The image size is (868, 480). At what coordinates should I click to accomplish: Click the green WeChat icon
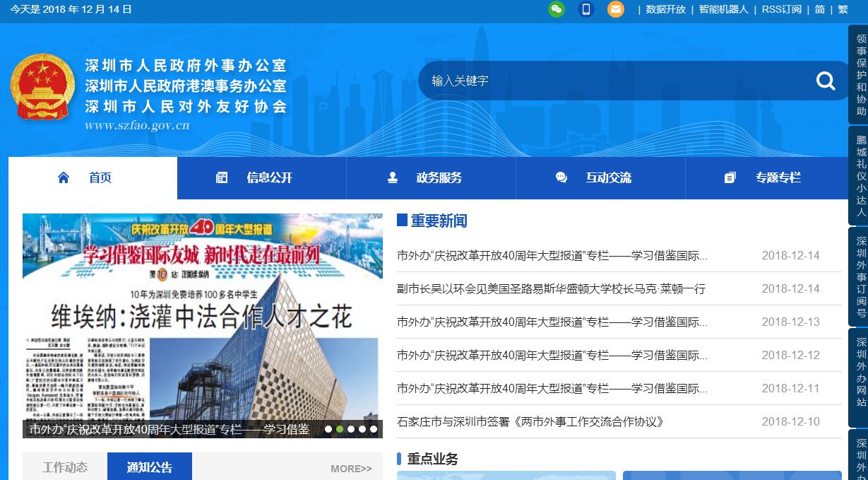557,9
